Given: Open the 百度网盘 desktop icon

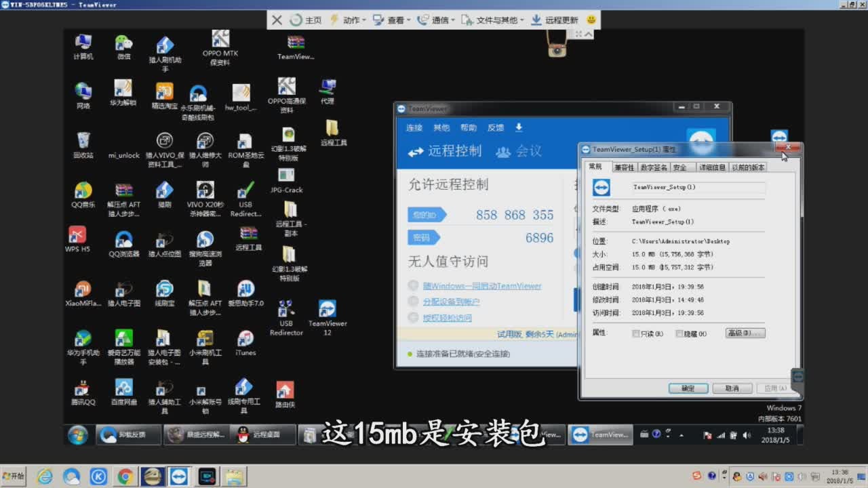Looking at the screenshot, I should click(x=124, y=392).
